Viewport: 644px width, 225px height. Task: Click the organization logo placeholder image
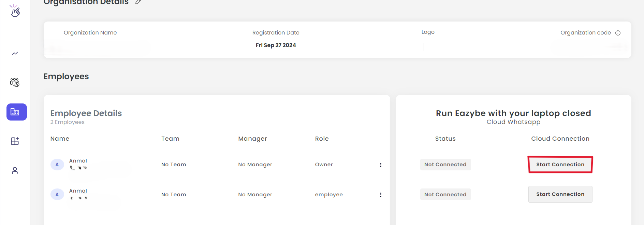pyautogui.click(x=428, y=47)
